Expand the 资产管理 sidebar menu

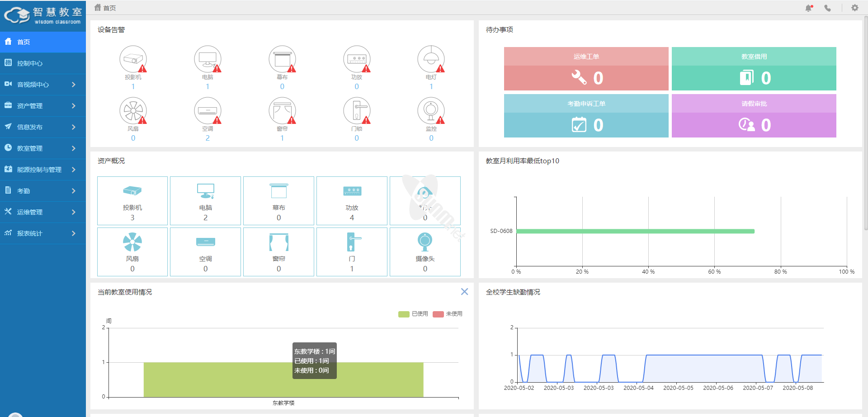(43, 106)
